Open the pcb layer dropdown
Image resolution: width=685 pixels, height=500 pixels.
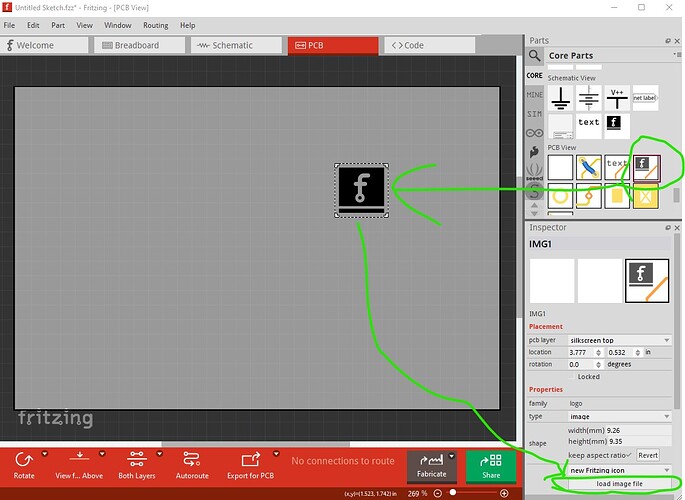pos(620,340)
